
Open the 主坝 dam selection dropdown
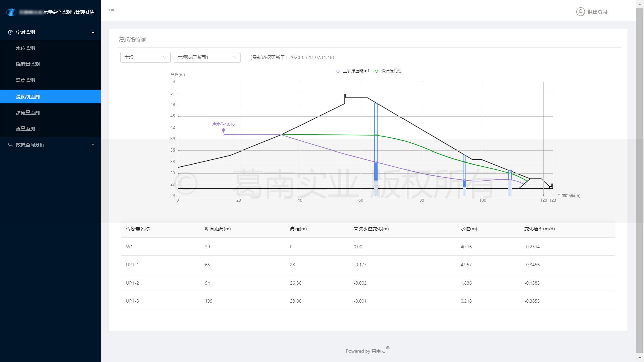tap(145, 57)
